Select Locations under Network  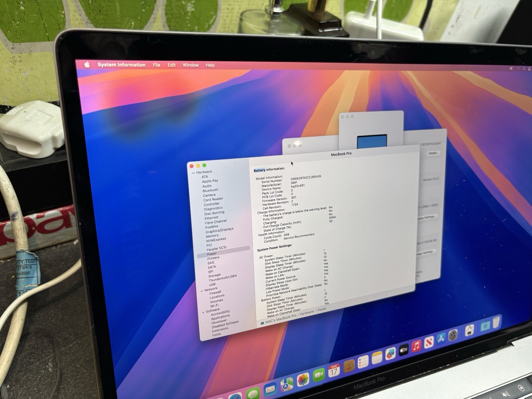217,296
